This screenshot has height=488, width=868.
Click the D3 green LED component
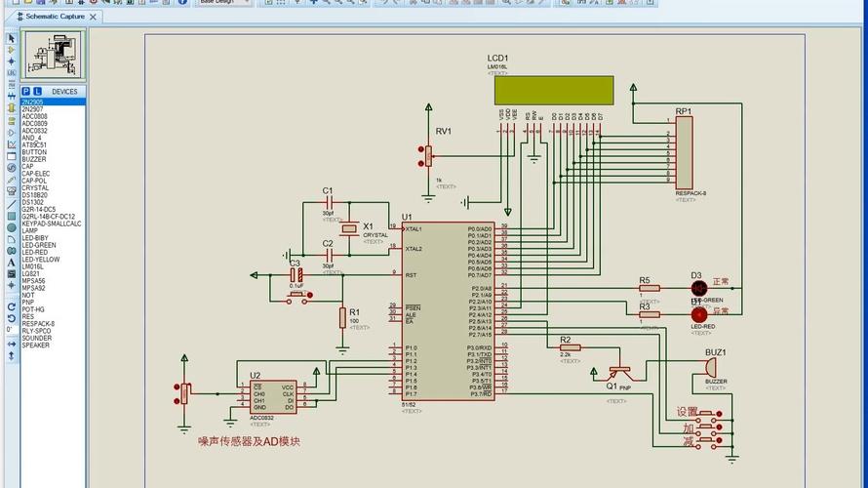[699, 288]
